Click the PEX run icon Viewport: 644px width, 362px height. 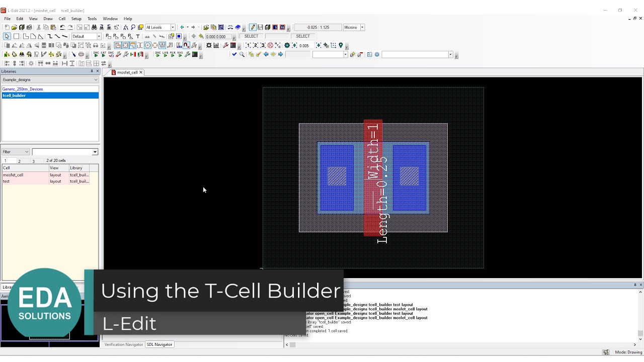pos(173,54)
